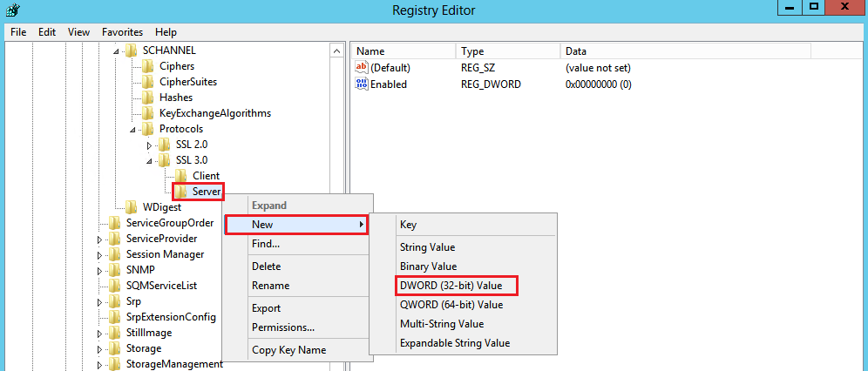Click the WDigest folder icon
The width and height of the screenshot is (868, 371).
point(131,207)
